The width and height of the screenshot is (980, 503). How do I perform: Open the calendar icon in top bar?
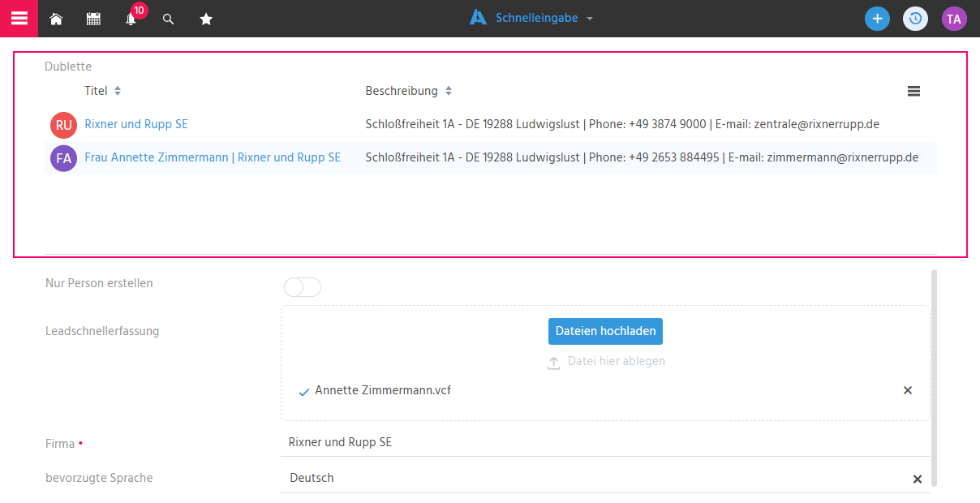coord(93,19)
